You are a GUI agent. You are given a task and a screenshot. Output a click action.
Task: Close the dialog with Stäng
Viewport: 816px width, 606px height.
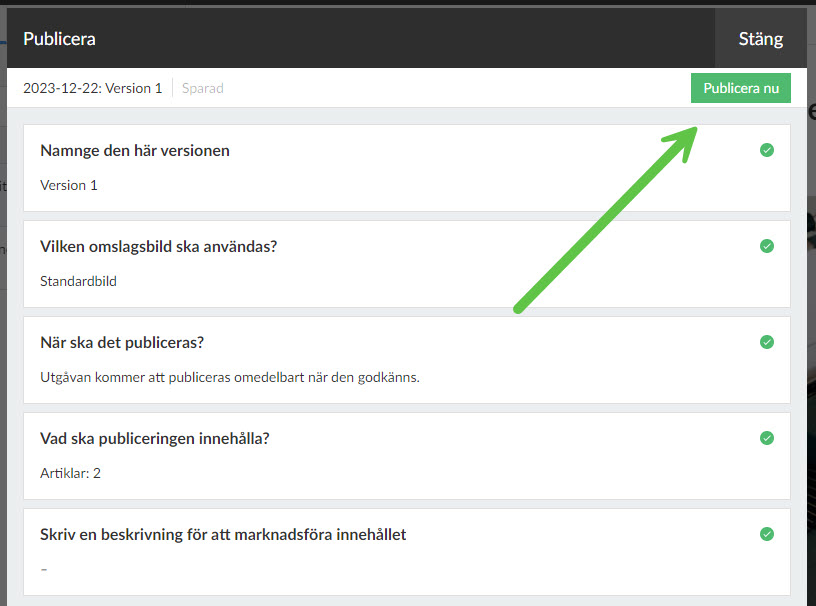pyautogui.click(x=760, y=39)
